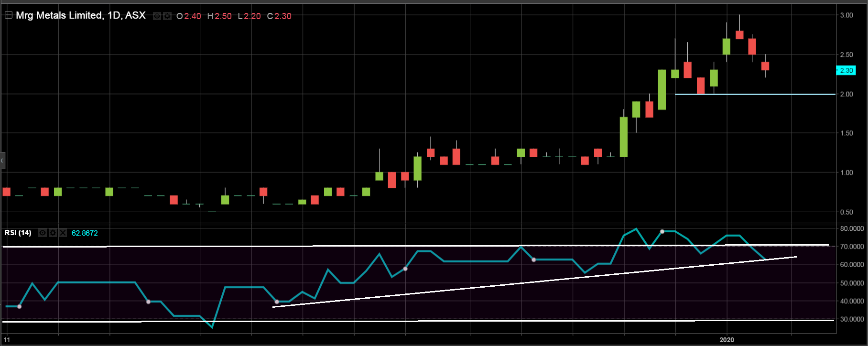Expand the left side panel arrow handle
Screen dimensions: 868x346
pyautogui.click(x=2, y=161)
